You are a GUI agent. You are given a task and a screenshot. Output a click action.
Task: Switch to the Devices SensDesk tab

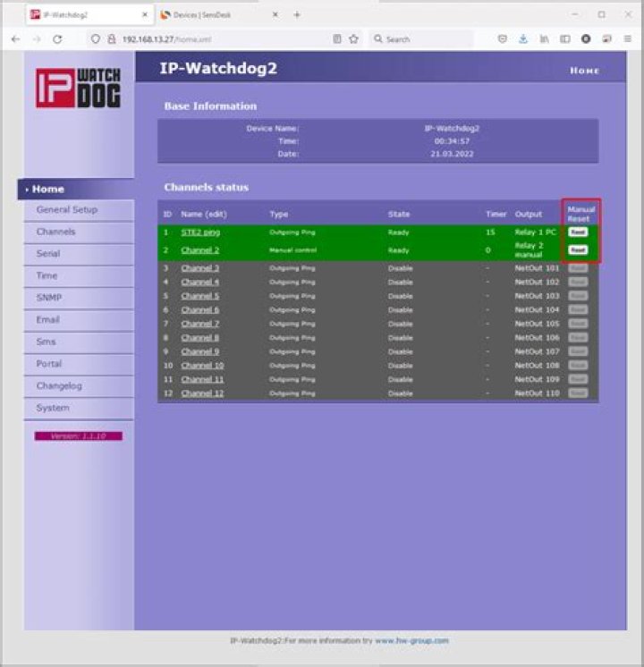click(x=220, y=15)
